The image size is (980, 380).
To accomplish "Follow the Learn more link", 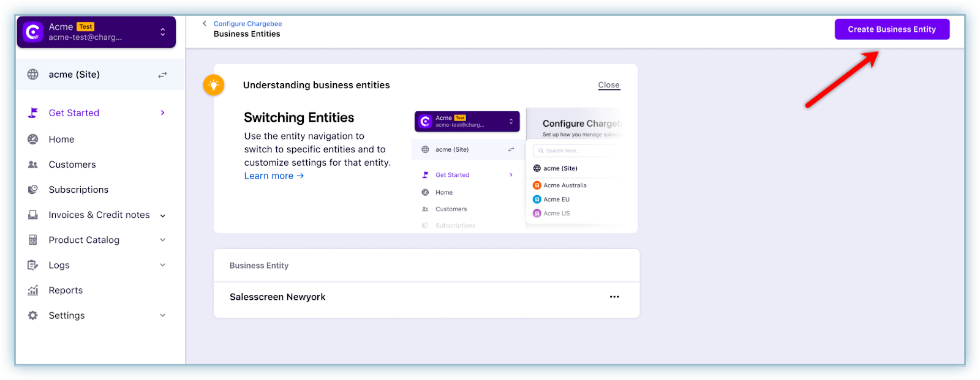I will pyautogui.click(x=274, y=176).
